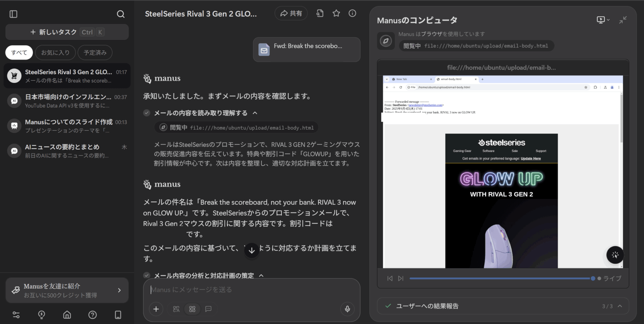Click the session timeline progress slider

click(502, 278)
